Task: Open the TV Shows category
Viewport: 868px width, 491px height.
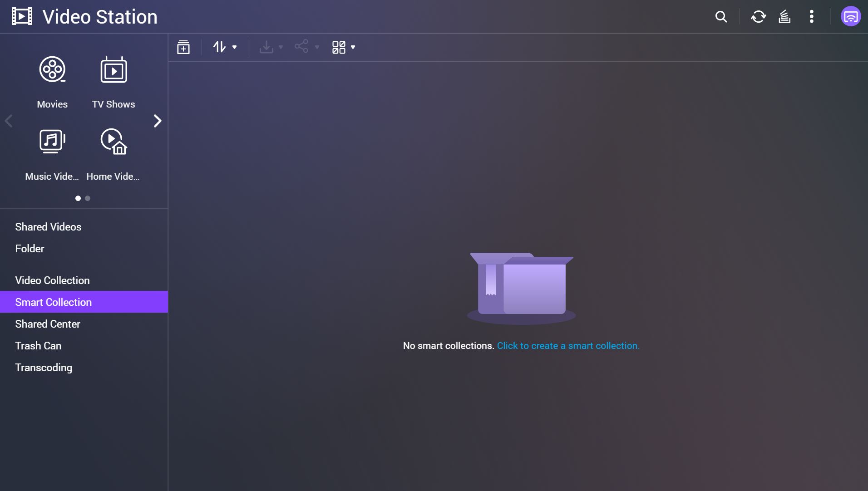Action: 113,83
